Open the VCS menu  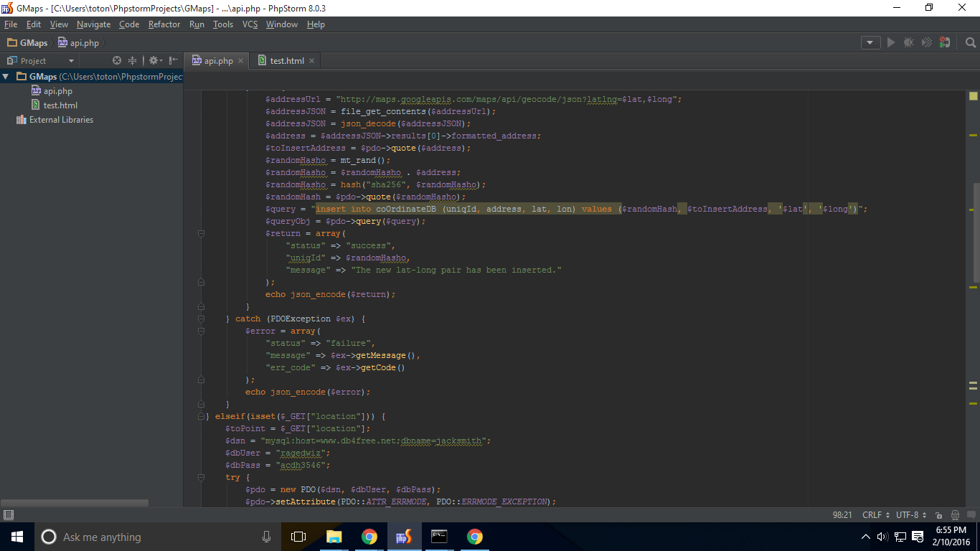click(x=250, y=24)
